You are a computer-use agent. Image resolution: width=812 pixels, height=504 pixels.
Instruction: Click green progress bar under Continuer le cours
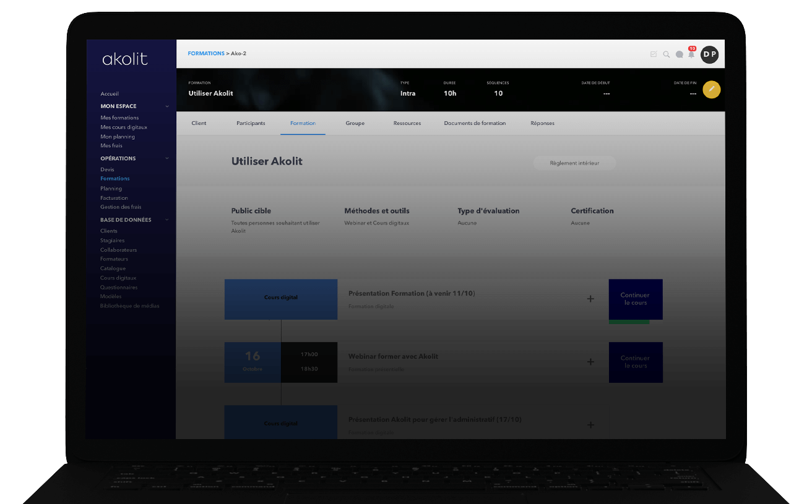(x=629, y=322)
